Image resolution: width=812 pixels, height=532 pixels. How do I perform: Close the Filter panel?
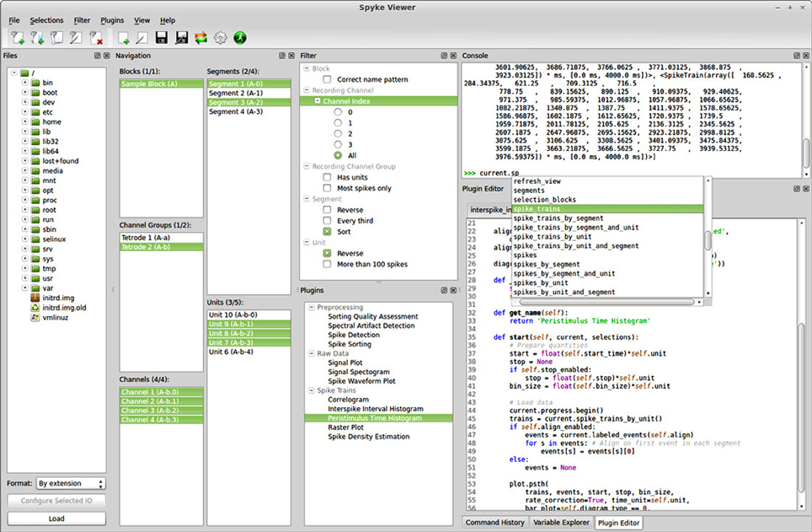tap(453, 56)
